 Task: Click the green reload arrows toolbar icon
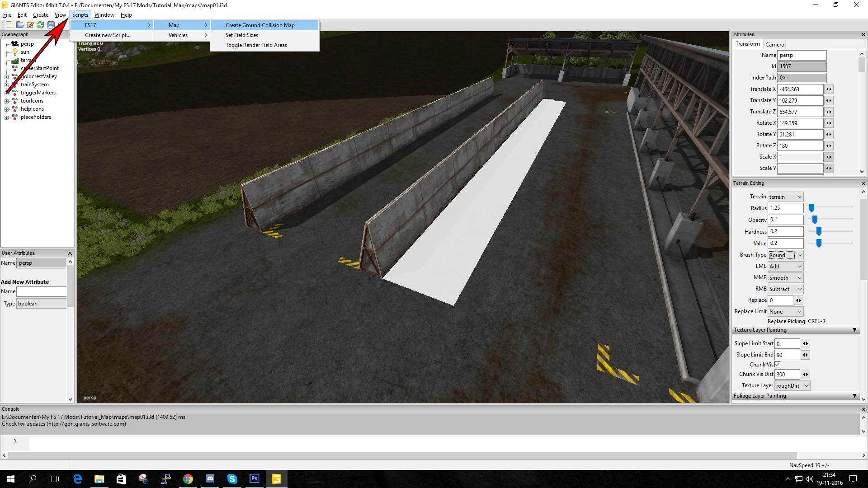tap(41, 25)
